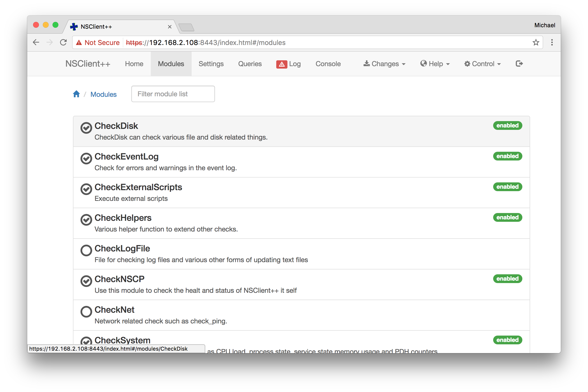Click 'CheckDisk can check various file' description

[x=181, y=137]
